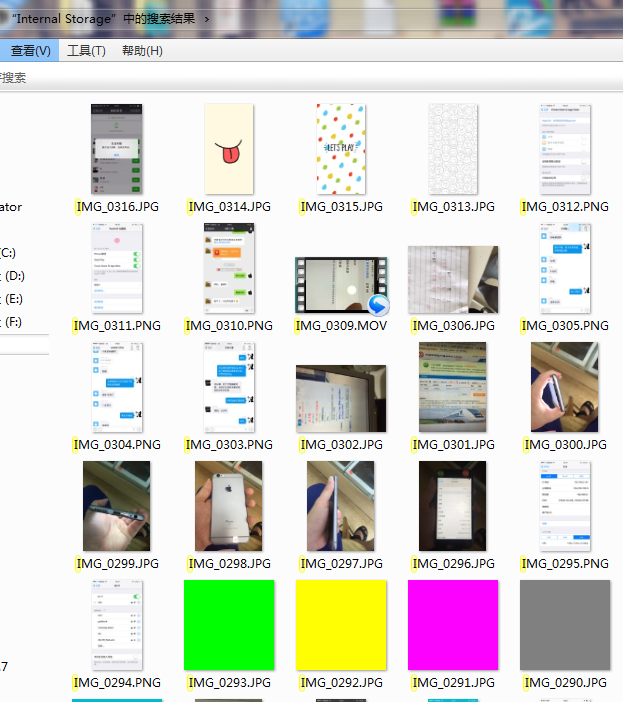Screen dimensions: 623x702
Task: Select the IMG_0299.JPG phone bottom photo
Action: coord(116,506)
